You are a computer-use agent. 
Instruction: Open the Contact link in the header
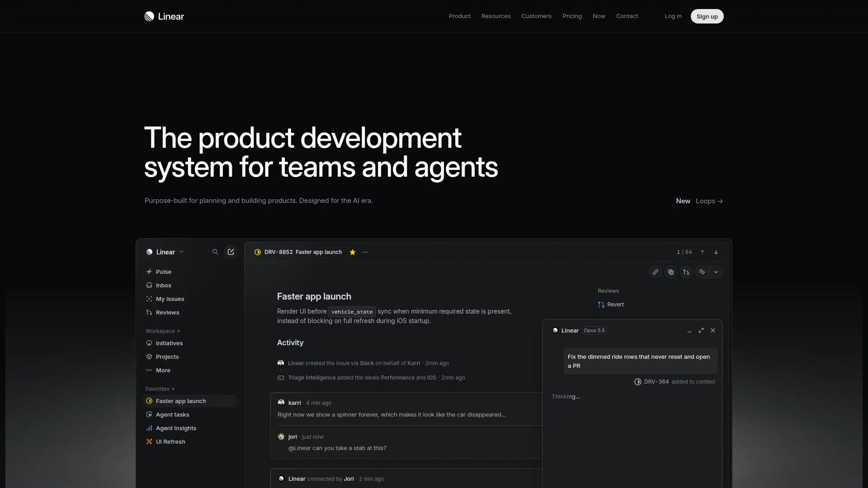[627, 16]
